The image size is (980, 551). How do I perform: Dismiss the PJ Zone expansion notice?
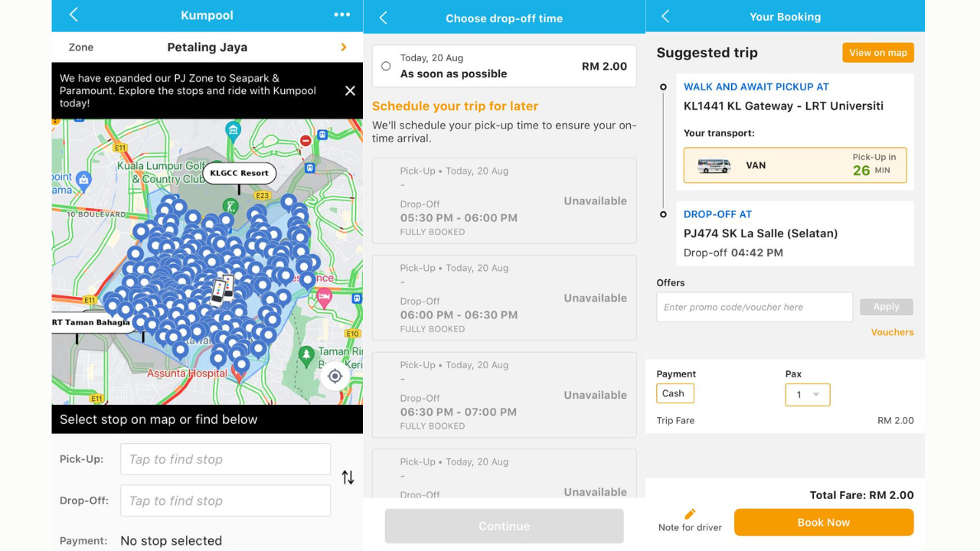pyautogui.click(x=350, y=90)
